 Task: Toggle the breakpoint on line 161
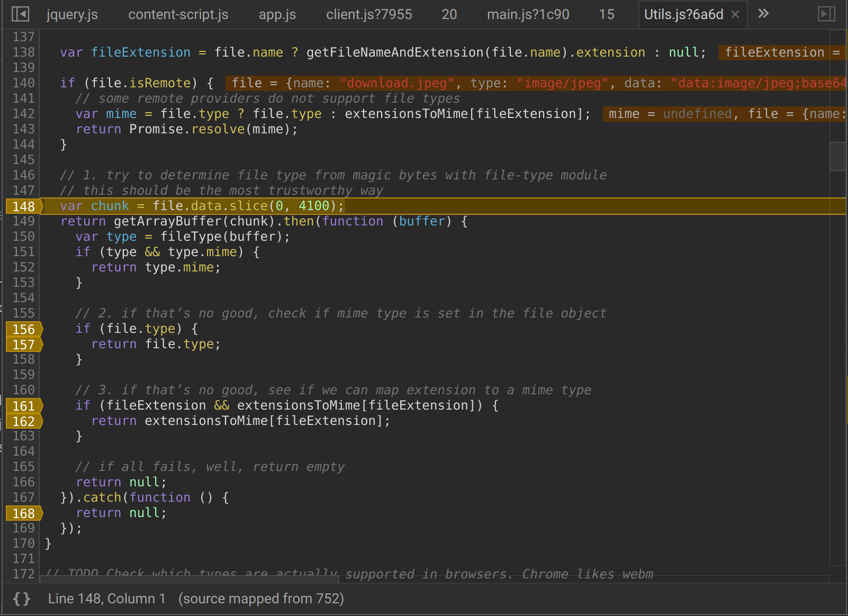23,406
